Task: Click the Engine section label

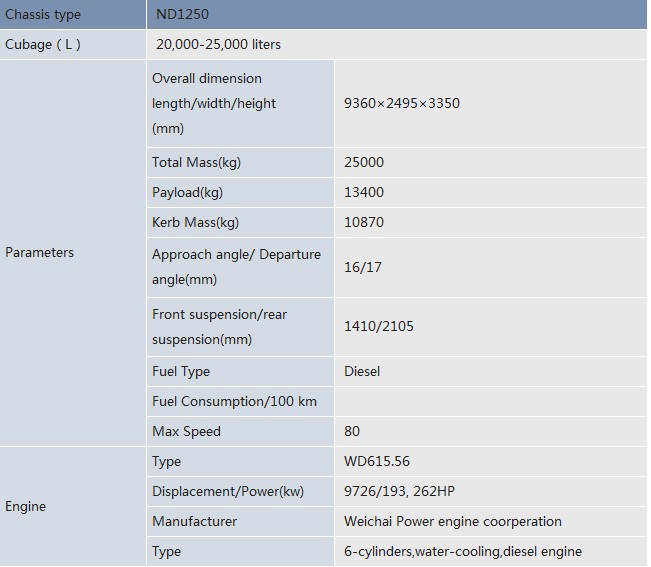Action: pos(26,507)
